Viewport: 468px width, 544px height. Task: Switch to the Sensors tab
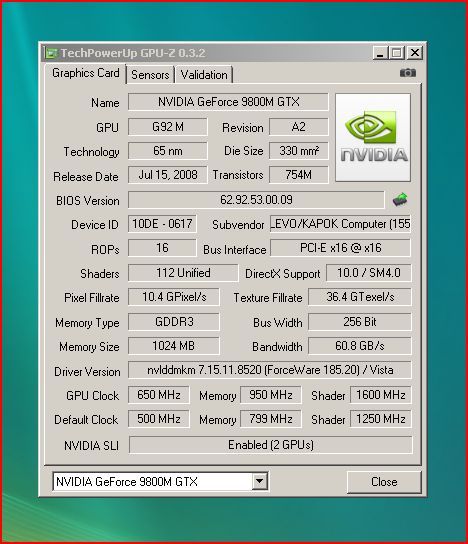coord(150,75)
